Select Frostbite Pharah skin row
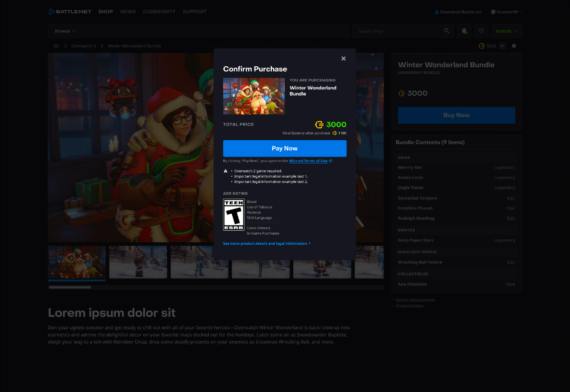The height and width of the screenshot is (392, 570). pos(457,208)
